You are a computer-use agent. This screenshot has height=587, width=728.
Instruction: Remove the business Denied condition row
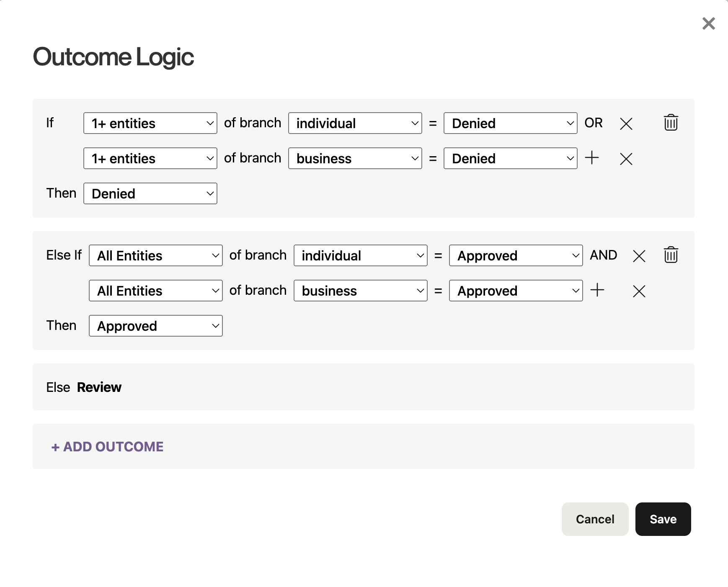[626, 159]
